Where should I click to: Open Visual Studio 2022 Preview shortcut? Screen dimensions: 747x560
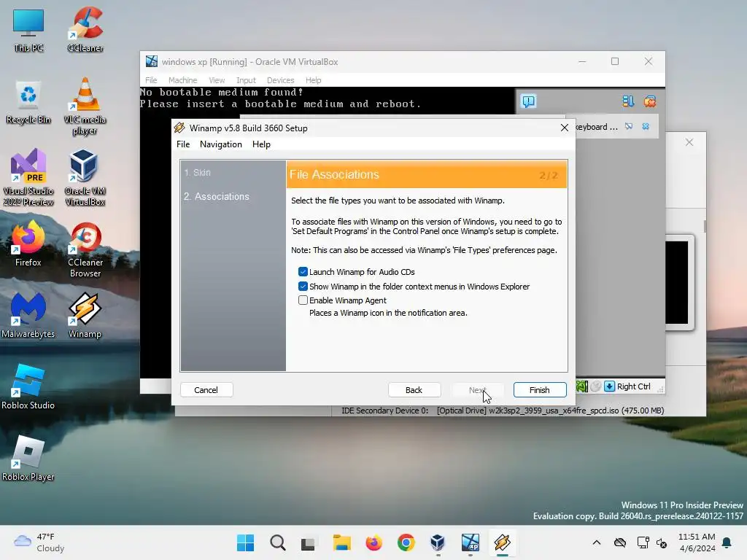pyautogui.click(x=28, y=177)
